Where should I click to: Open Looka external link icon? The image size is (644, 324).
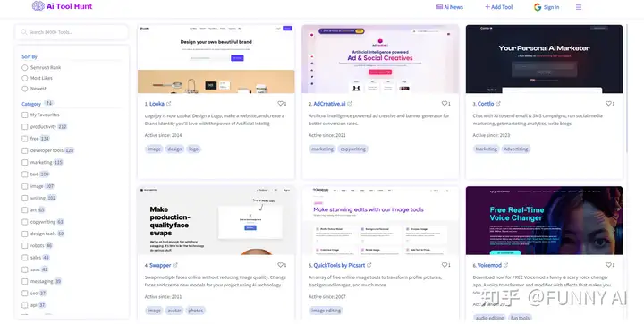pyautogui.click(x=168, y=104)
